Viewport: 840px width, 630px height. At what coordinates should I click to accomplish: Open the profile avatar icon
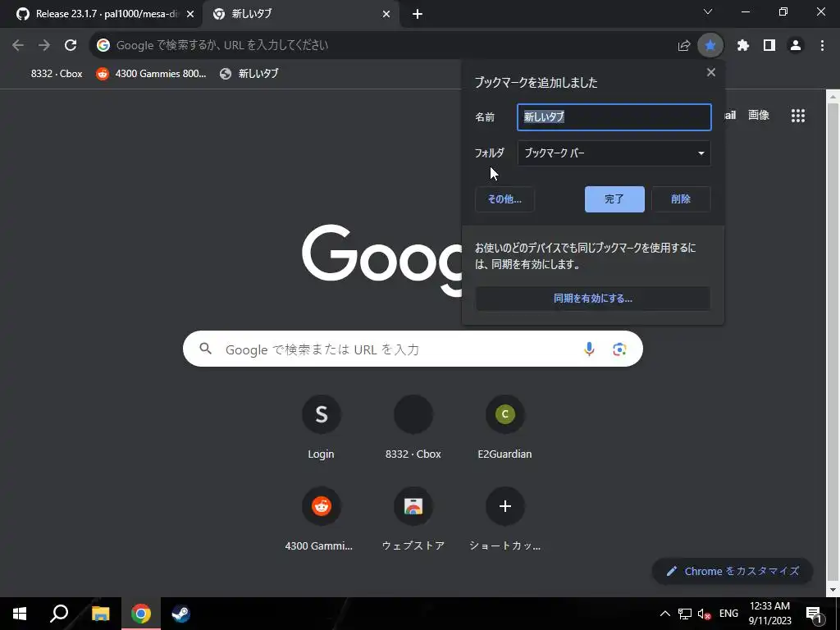tap(796, 46)
